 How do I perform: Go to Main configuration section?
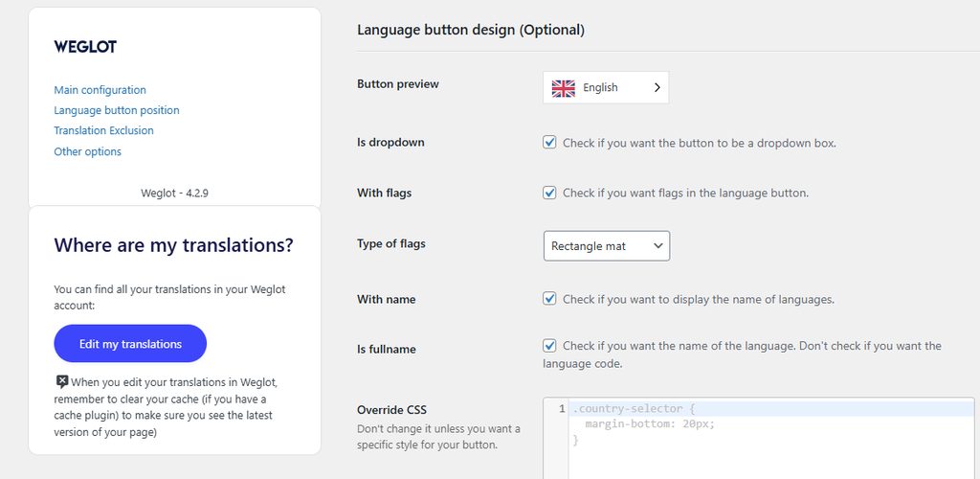tap(100, 90)
